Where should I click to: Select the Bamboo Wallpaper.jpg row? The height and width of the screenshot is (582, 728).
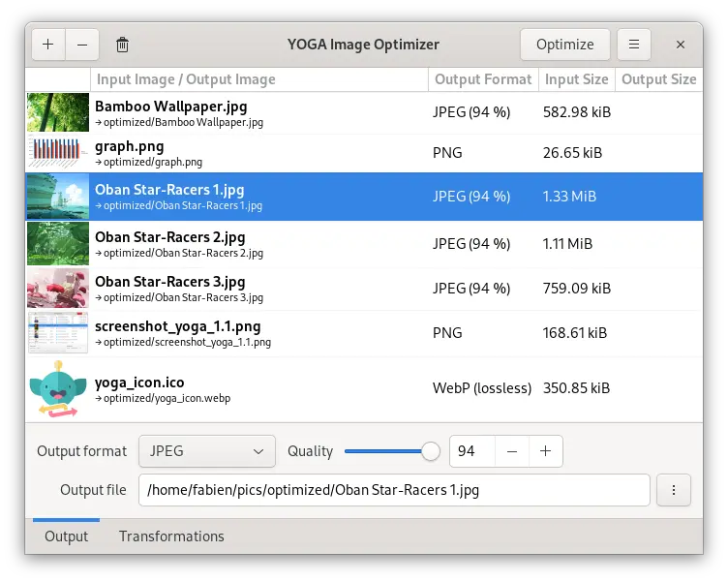(x=261, y=112)
